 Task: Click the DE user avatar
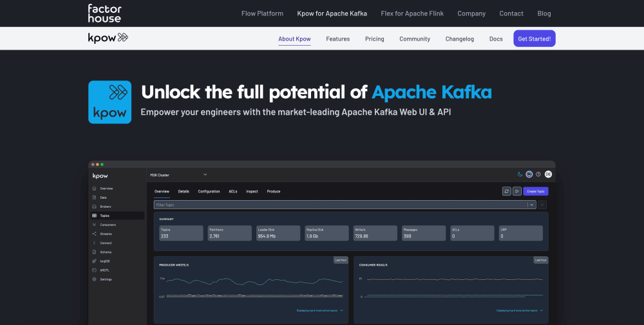(548, 174)
